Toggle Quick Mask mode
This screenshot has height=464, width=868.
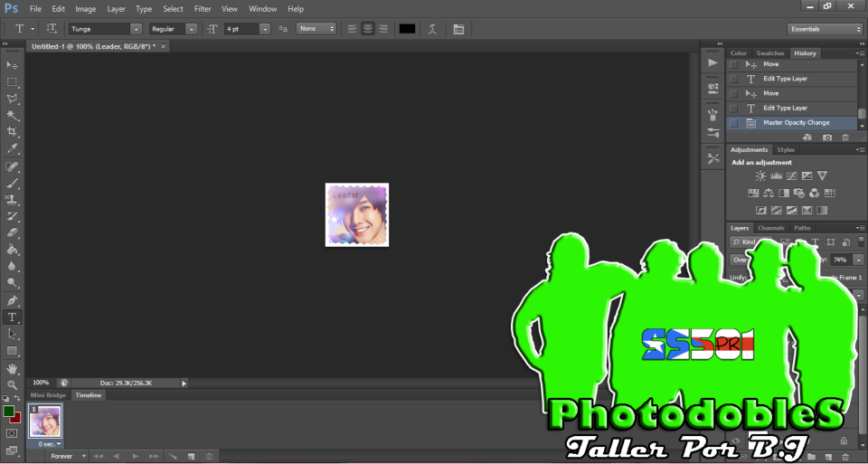pyautogui.click(x=12, y=433)
